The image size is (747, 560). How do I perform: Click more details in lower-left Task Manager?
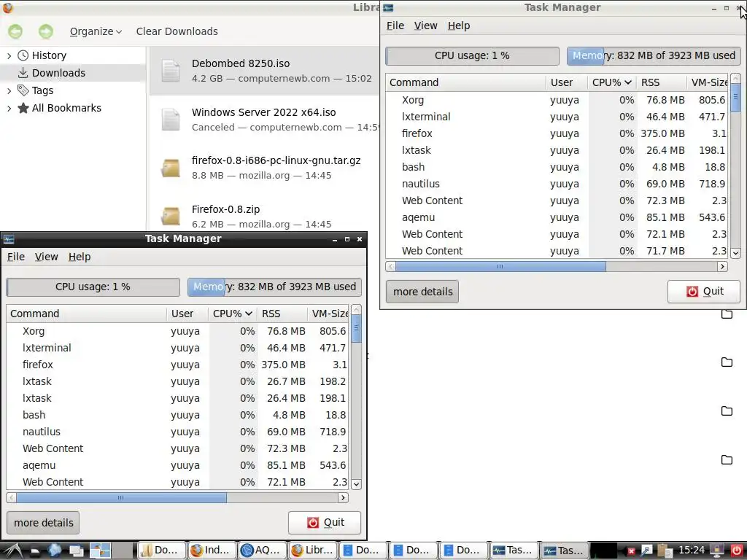point(43,523)
